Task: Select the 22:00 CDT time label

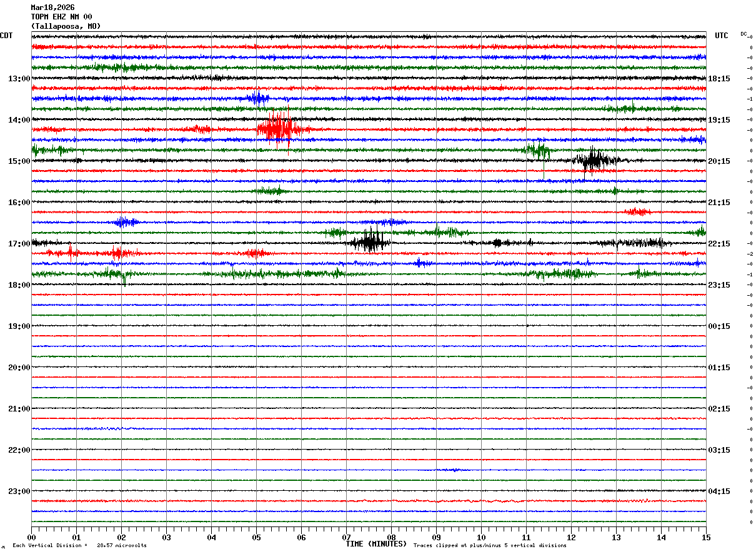Action: pos(19,450)
